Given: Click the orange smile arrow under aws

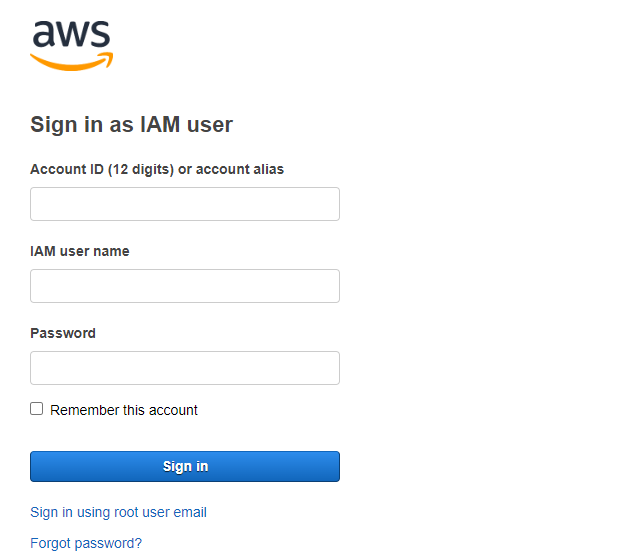Looking at the screenshot, I should (x=71, y=63).
